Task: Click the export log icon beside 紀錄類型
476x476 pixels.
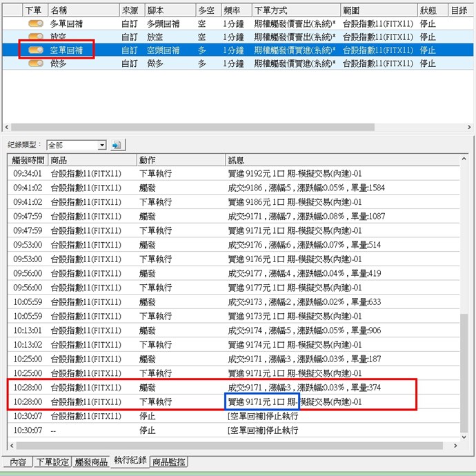Action: (118, 145)
